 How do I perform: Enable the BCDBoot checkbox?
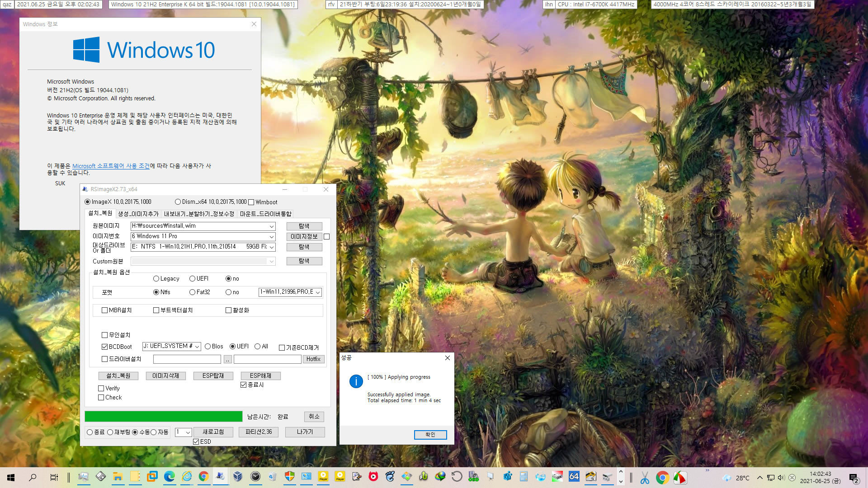(x=104, y=346)
